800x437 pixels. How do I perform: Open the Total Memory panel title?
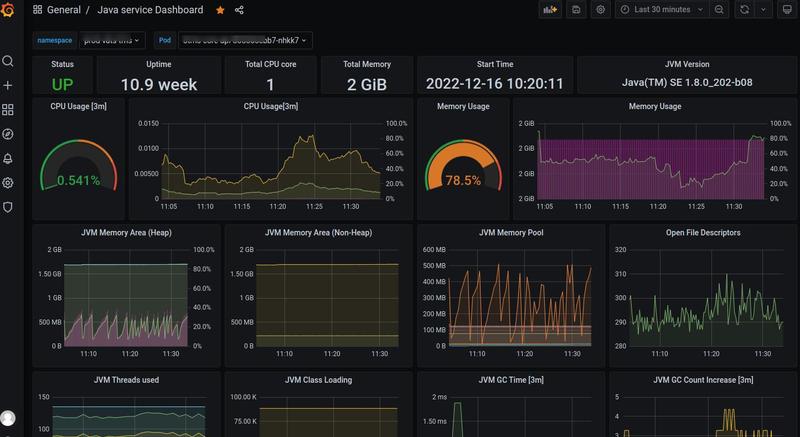pos(367,64)
